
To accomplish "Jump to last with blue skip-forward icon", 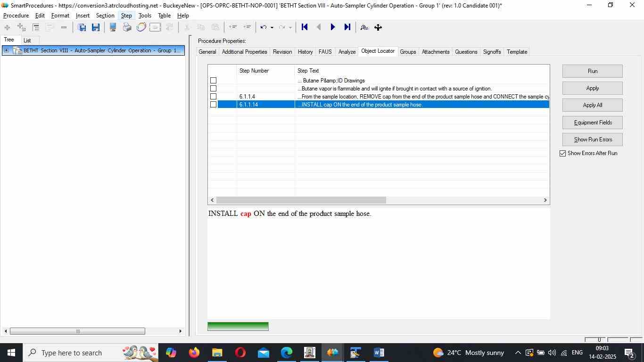I will 347,27.
